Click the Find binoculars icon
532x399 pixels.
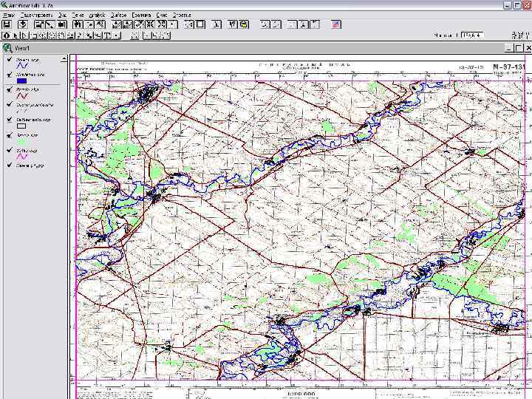coord(78,24)
